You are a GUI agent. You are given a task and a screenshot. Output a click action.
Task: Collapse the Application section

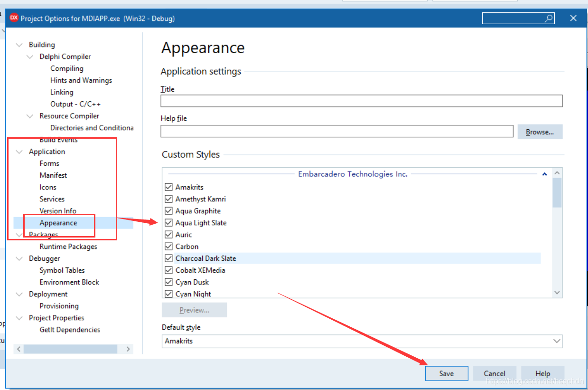tap(19, 151)
